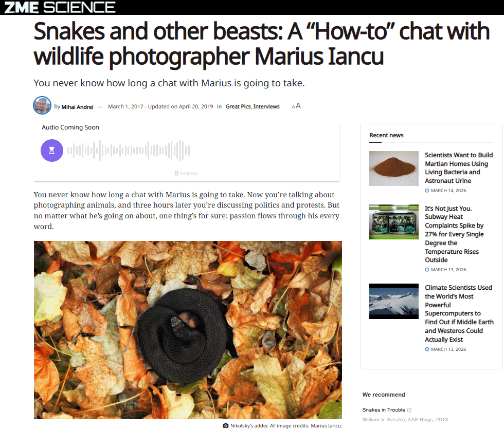Open the Middle Earth supercomputers article
The width and height of the screenshot is (504, 430).
point(459,313)
